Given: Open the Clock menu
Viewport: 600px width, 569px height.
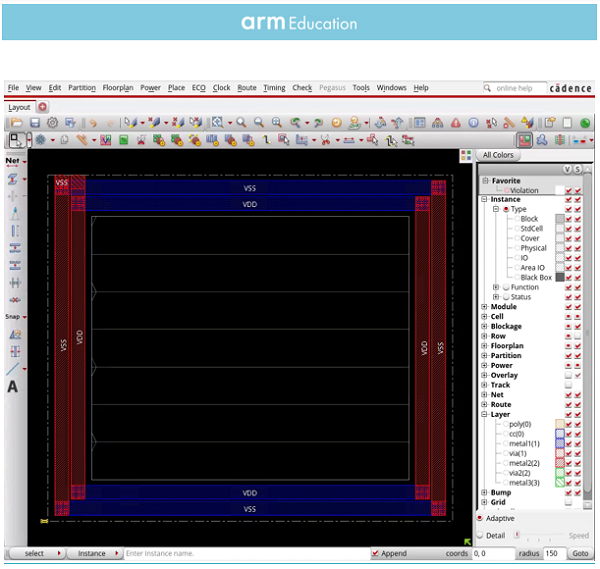Looking at the screenshot, I should click(x=222, y=88).
